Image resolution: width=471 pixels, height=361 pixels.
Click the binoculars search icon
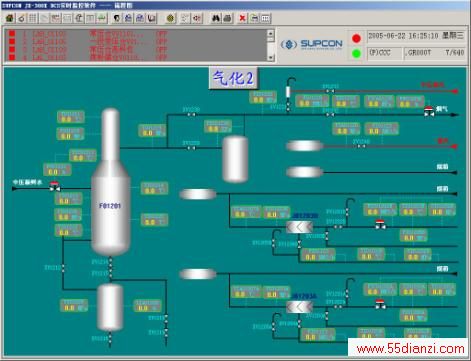216,18
